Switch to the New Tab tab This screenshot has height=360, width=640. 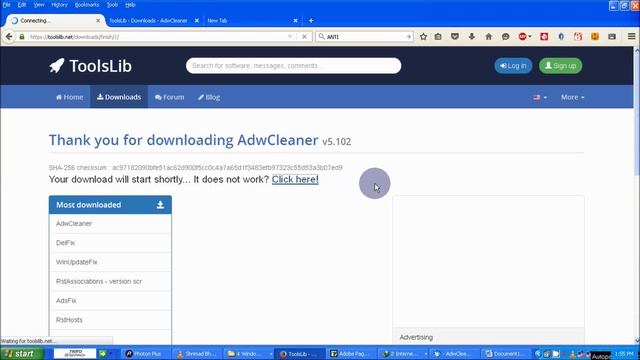252,20
